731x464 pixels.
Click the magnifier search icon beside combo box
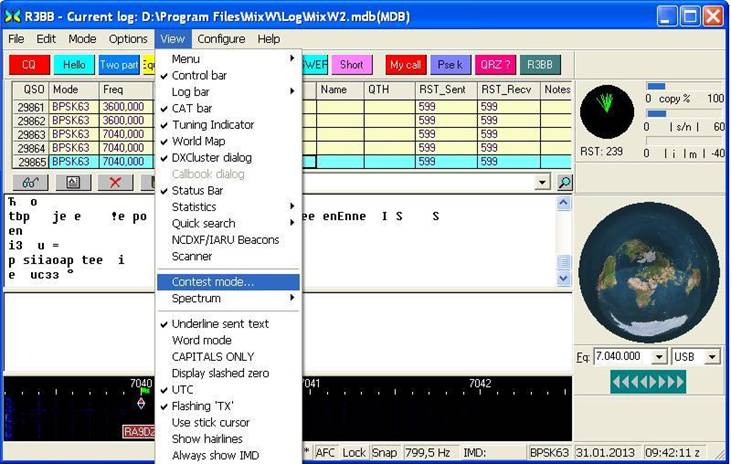coord(565,182)
